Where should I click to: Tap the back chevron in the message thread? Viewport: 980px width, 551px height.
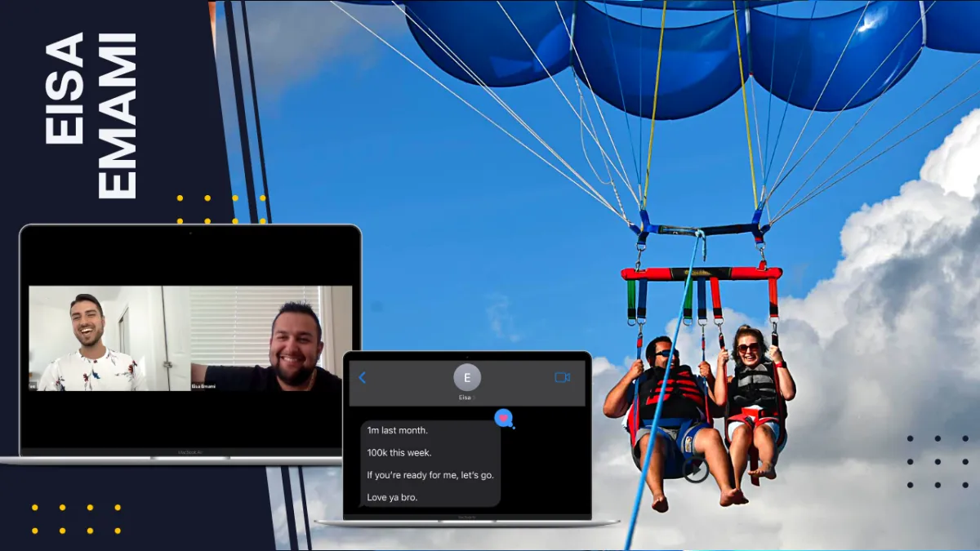click(362, 377)
